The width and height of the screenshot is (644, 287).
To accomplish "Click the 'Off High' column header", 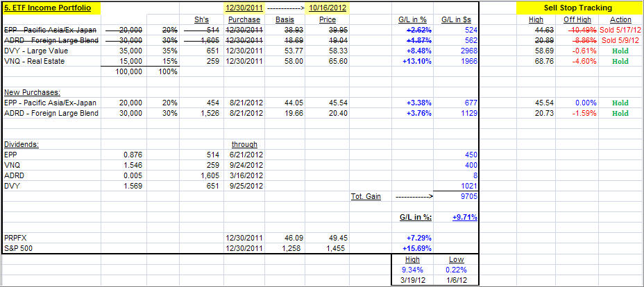I will tap(577, 19).
